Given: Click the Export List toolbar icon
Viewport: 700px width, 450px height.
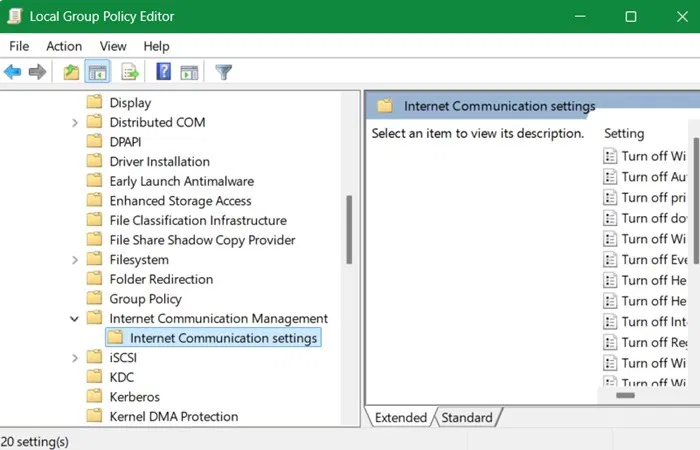Looking at the screenshot, I should 130,72.
